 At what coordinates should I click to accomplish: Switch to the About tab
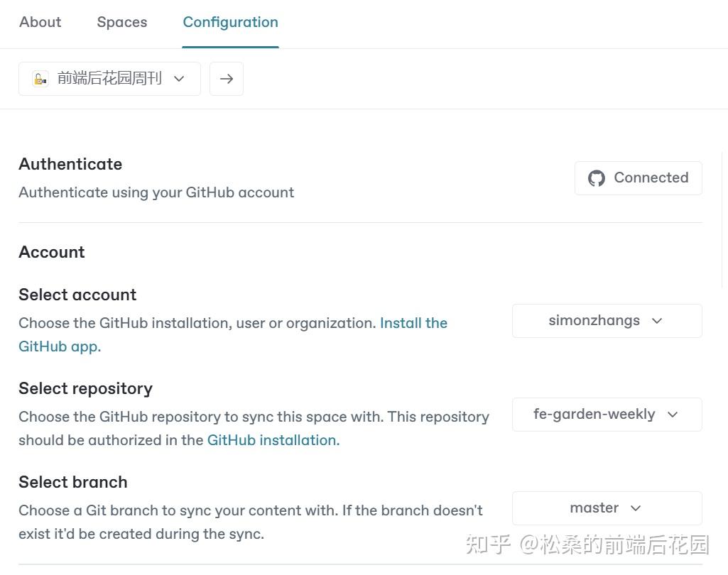(40, 22)
